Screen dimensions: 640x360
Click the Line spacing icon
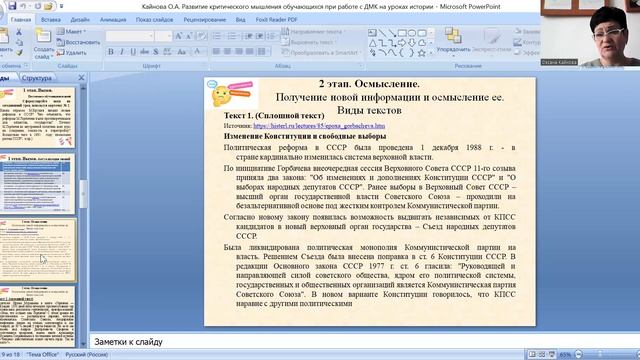coord(271,36)
